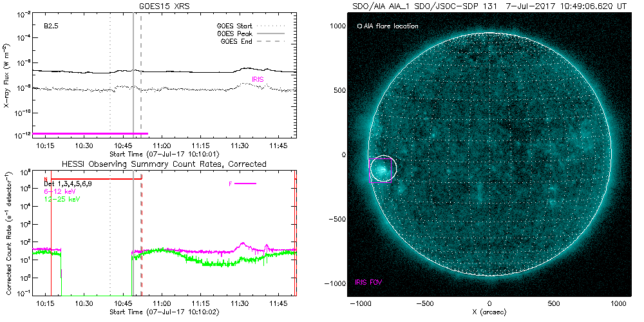This screenshot has height=322, width=644.
Task: Click the red N marker in HESSI plot
Action: [46, 179]
